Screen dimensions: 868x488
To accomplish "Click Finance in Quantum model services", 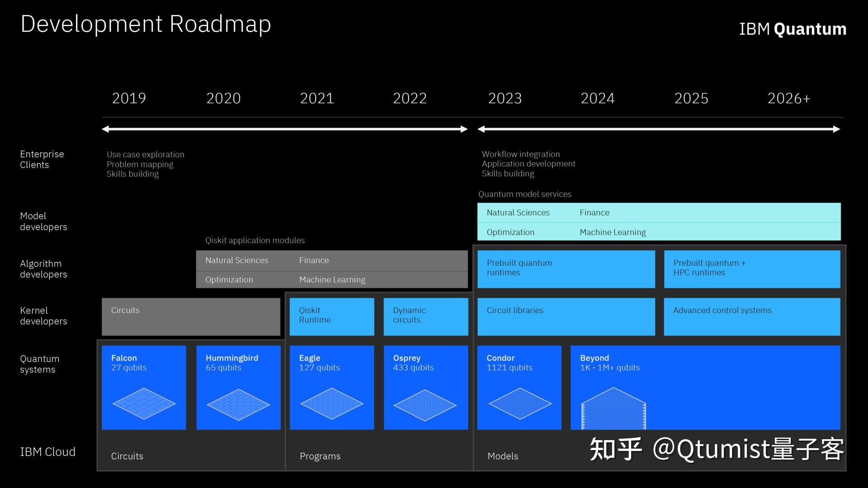I will (594, 213).
